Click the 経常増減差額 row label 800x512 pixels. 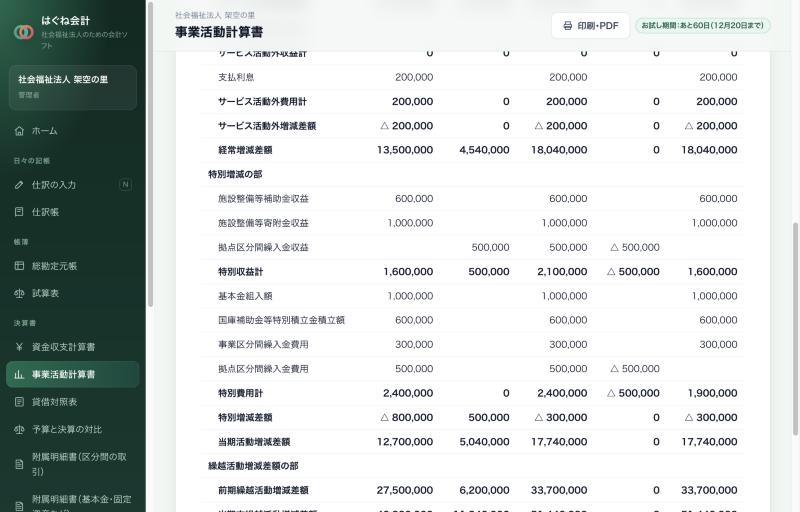tap(245, 150)
